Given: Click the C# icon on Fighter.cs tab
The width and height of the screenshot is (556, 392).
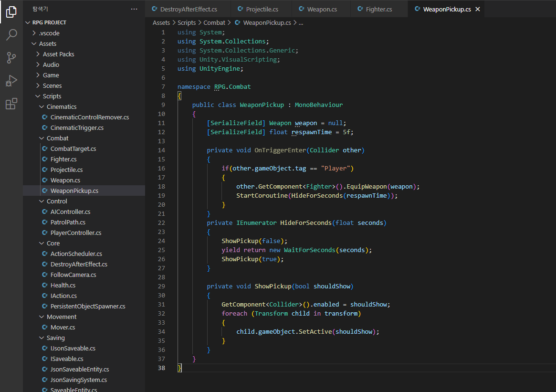Looking at the screenshot, I should click(359, 9).
